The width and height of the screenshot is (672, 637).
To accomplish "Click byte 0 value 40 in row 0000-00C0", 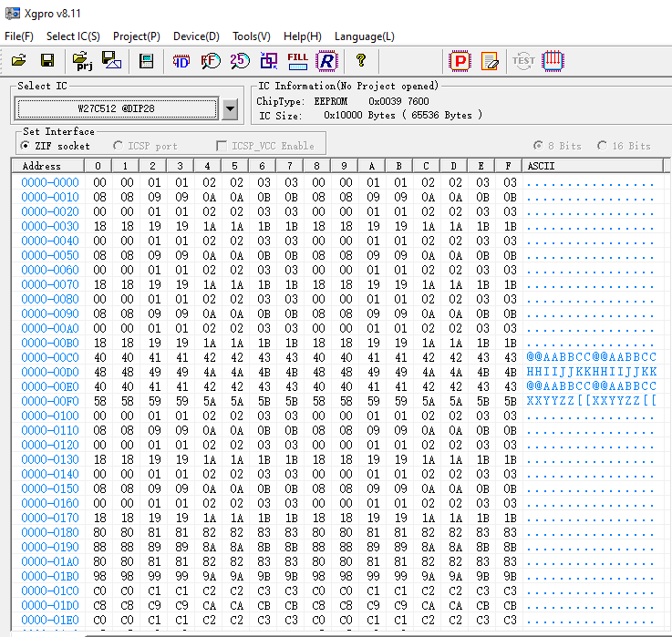I will click(x=100, y=357).
